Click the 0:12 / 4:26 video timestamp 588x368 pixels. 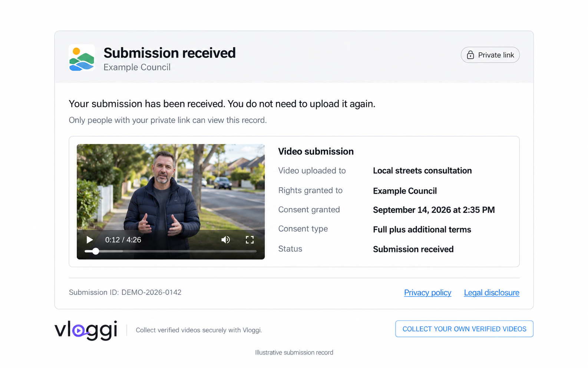(x=123, y=240)
